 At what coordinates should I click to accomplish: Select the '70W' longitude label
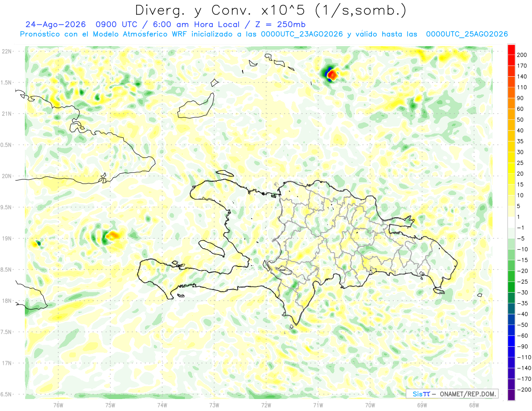[x=370, y=404]
